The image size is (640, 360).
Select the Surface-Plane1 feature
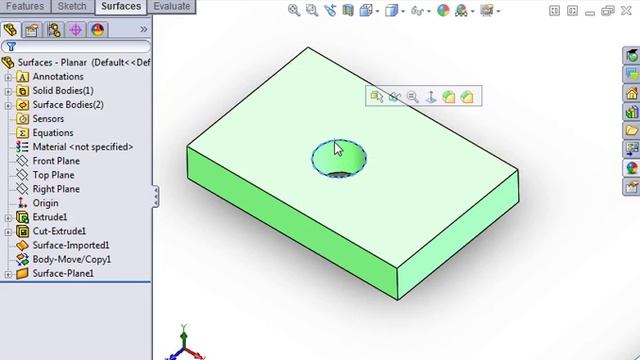point(63,273)
